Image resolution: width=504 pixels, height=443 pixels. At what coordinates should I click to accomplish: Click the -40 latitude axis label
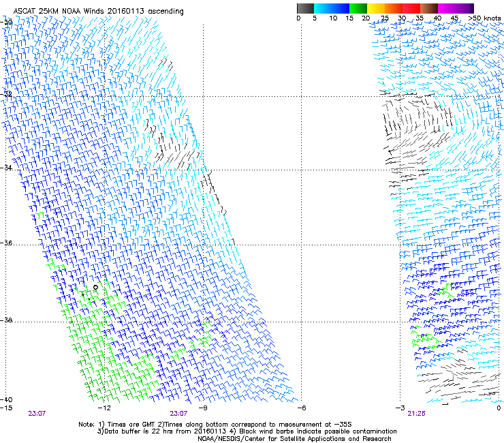coord(6,399)
